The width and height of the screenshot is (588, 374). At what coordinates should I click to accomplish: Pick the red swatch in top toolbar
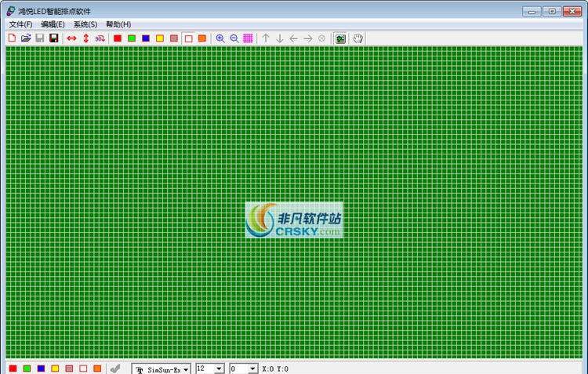click(x=118, y=38)
